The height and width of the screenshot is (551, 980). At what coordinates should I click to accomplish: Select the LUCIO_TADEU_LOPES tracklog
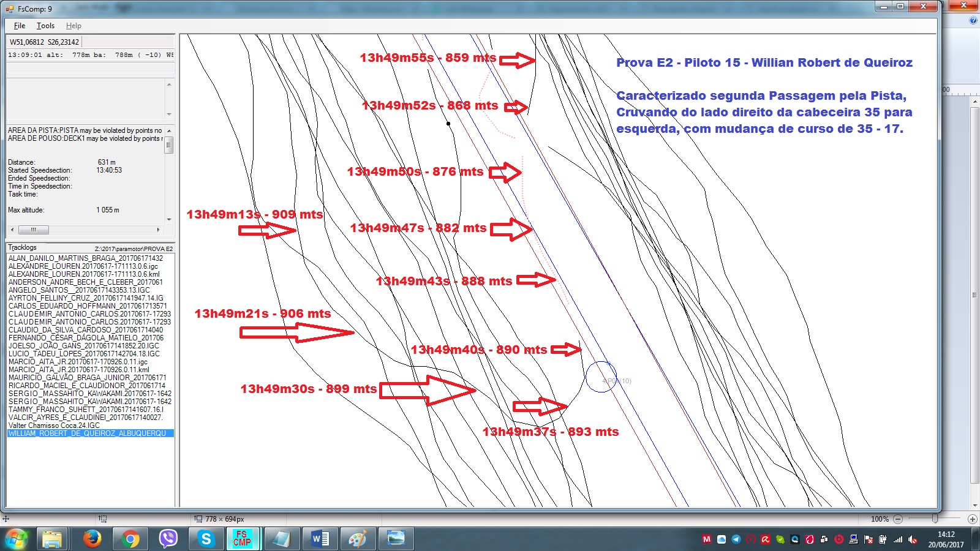point(84,353)
